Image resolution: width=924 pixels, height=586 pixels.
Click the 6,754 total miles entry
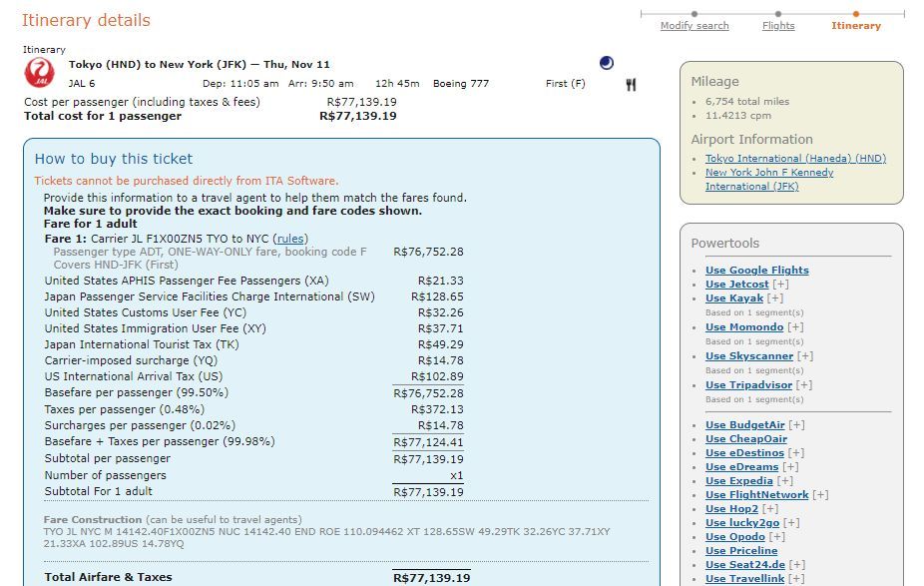[747, 102]
